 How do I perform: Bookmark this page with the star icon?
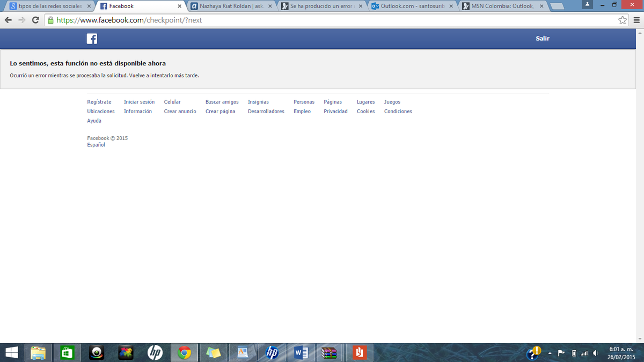pos(623,20)
